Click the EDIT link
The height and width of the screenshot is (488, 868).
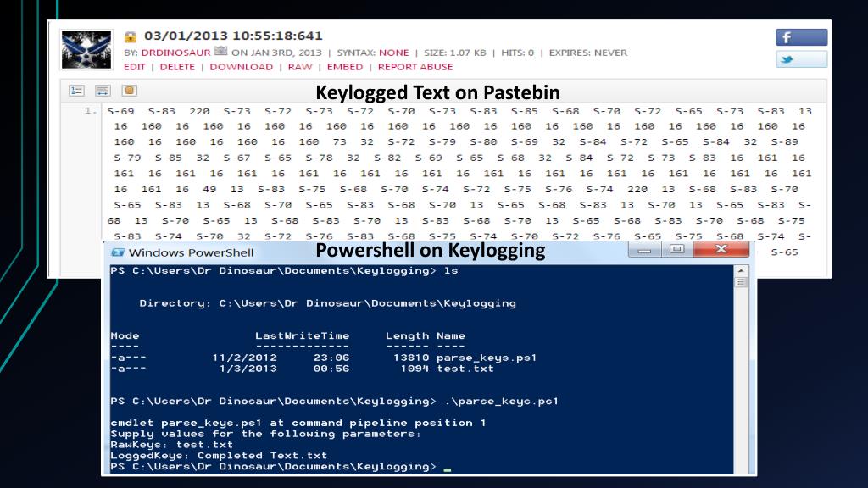(134, 67)
